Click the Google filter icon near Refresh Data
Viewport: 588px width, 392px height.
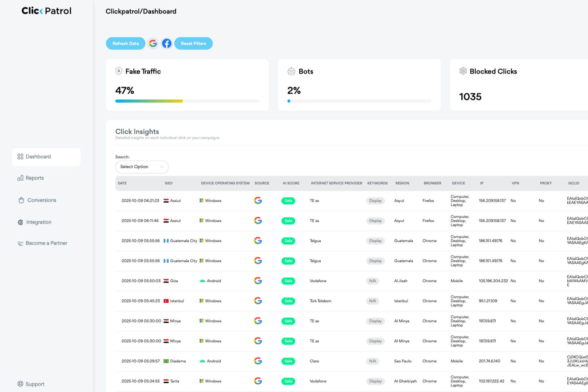click(153, 43)
